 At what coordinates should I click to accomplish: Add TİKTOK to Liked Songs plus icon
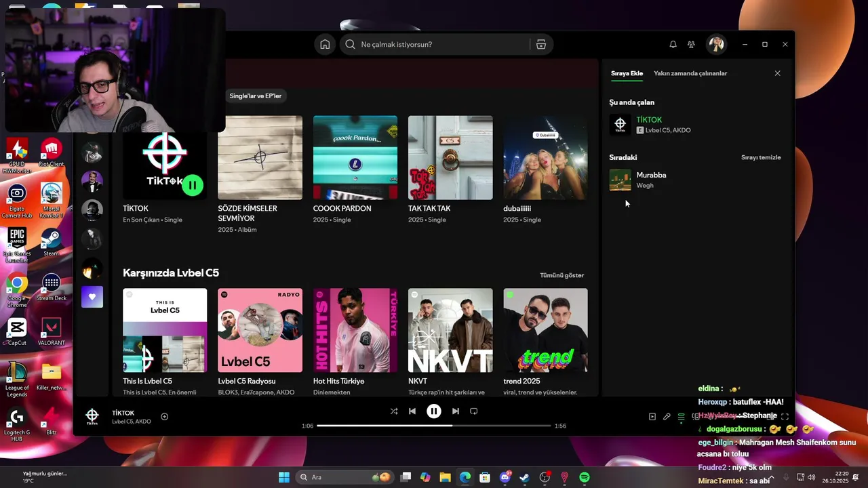tap(164, 417)
